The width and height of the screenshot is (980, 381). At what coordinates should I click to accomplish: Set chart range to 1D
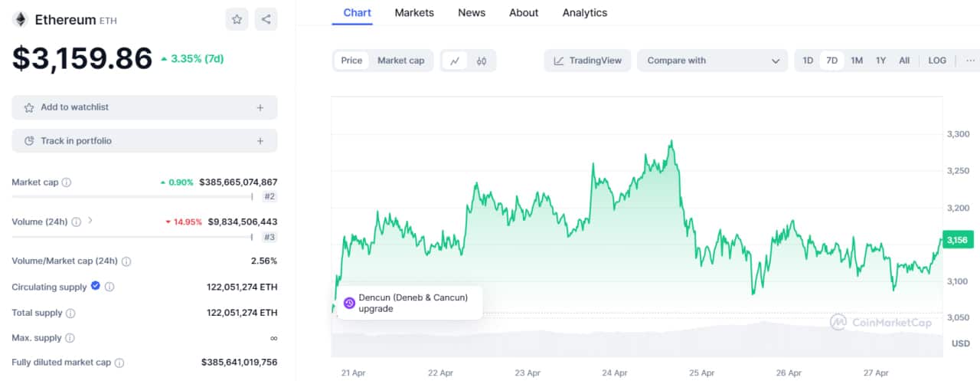point(808,61)
